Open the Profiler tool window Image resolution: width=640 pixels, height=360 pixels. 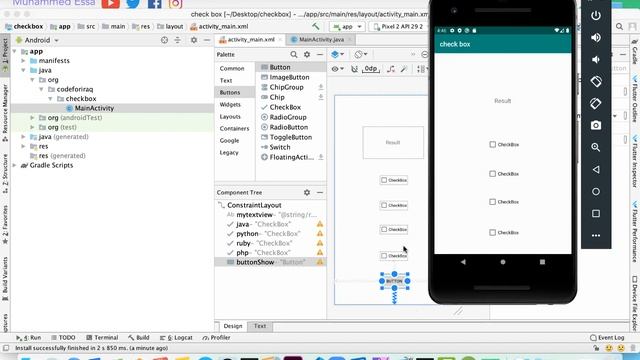[216, 338]
